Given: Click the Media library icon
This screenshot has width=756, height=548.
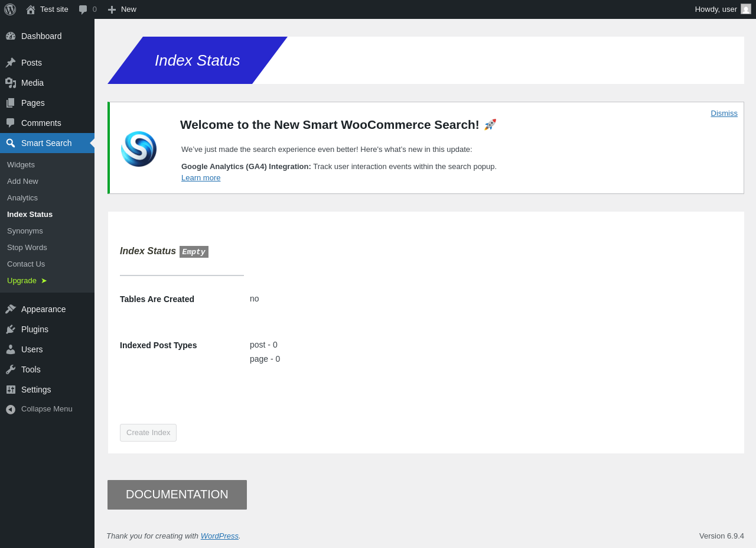Looking at the screenshot, I should [11, 83].
